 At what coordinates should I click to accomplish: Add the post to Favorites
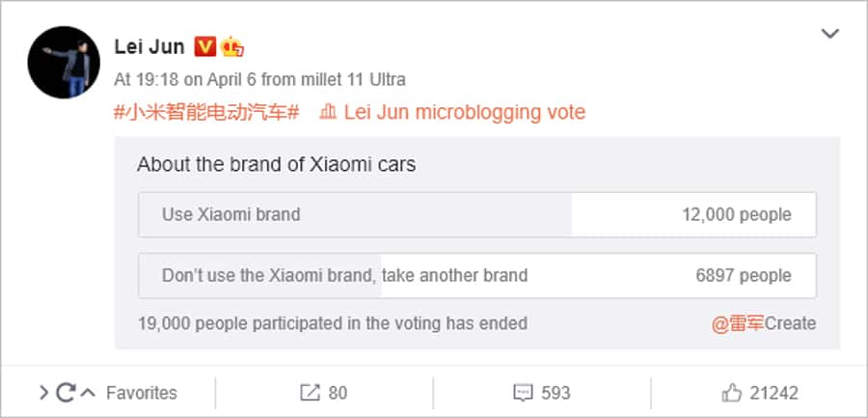[141, 393]
